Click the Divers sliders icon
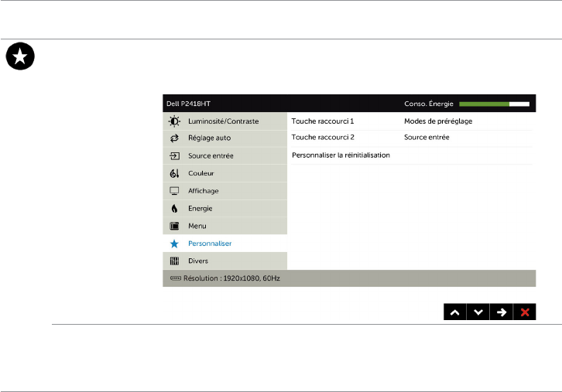Viewport: 562px width, 392px height. [x=174, y=261]
